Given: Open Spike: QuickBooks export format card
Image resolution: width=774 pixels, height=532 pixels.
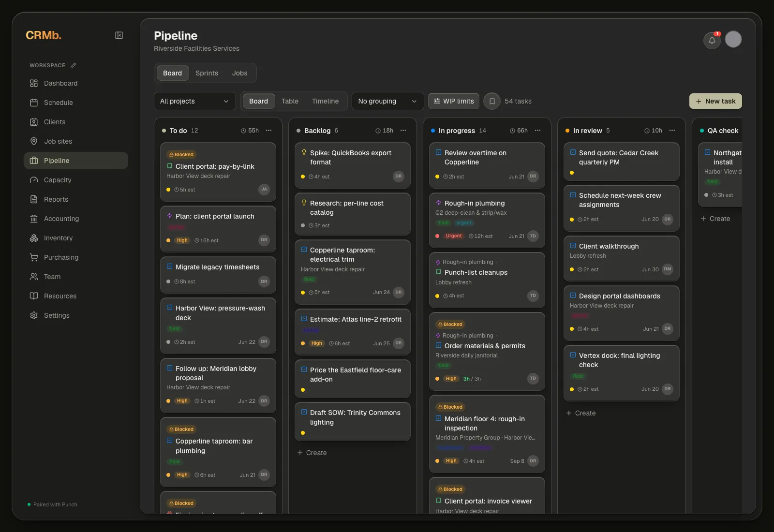Looking at the screenshot, I should (x=353, y=165).
